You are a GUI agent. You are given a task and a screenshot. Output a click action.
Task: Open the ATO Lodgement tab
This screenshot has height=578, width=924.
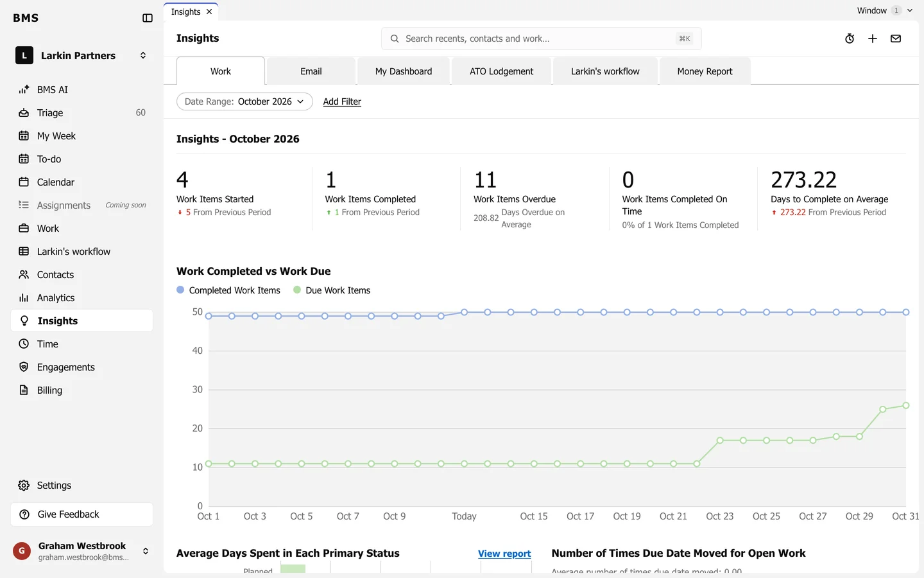point(502,71)
